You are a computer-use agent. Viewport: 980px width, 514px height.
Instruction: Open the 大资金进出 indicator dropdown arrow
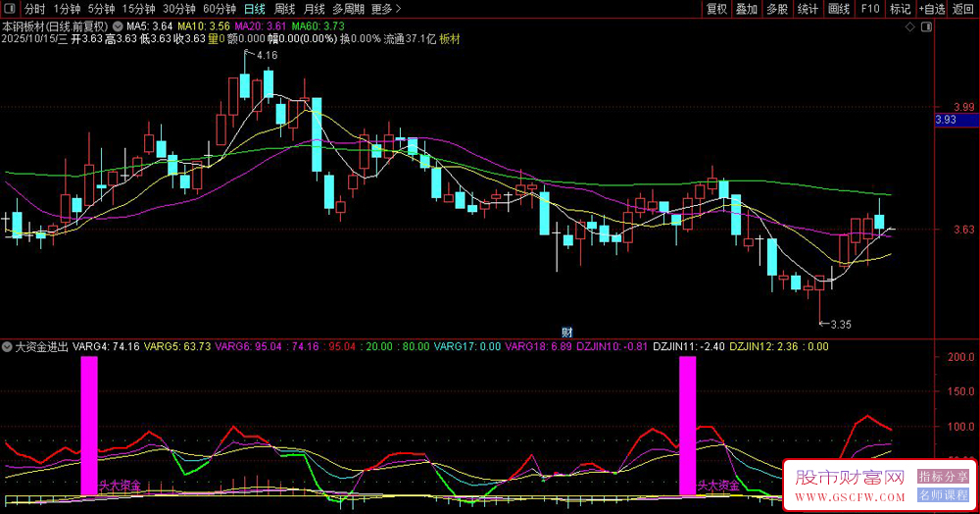(x=9, y=346)
